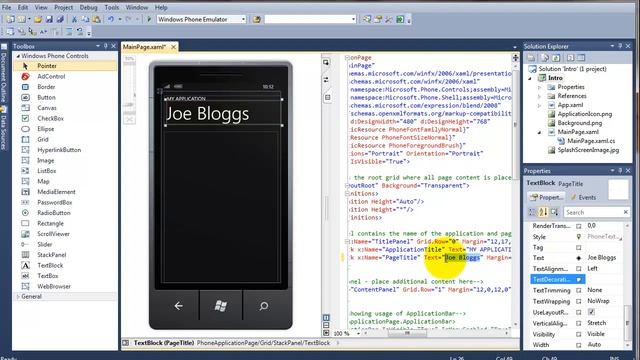This screenshot has height=360, width=640.
Task: Click the Properties tab button in Properties panel
Action: 547,197
